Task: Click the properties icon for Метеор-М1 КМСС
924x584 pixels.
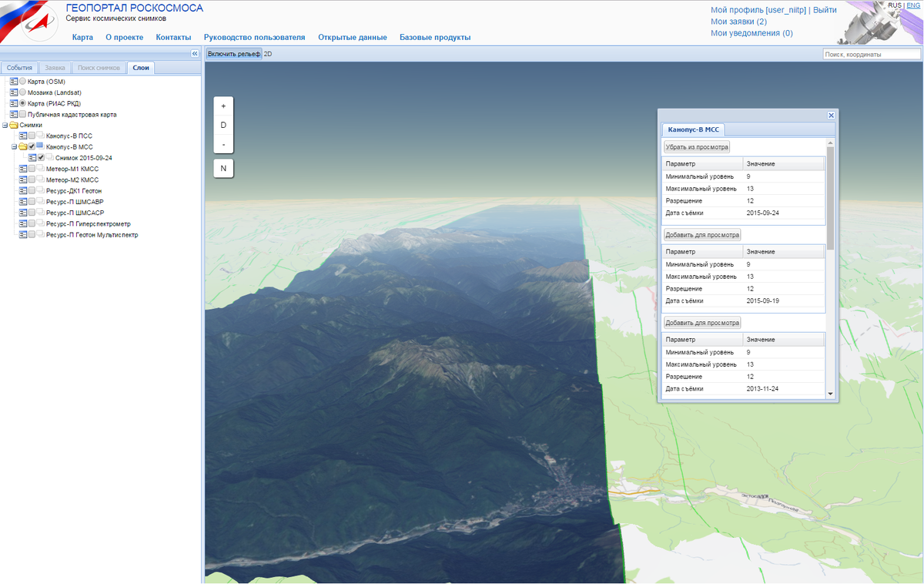Action: pyautogui.click(x=23, y=169)
